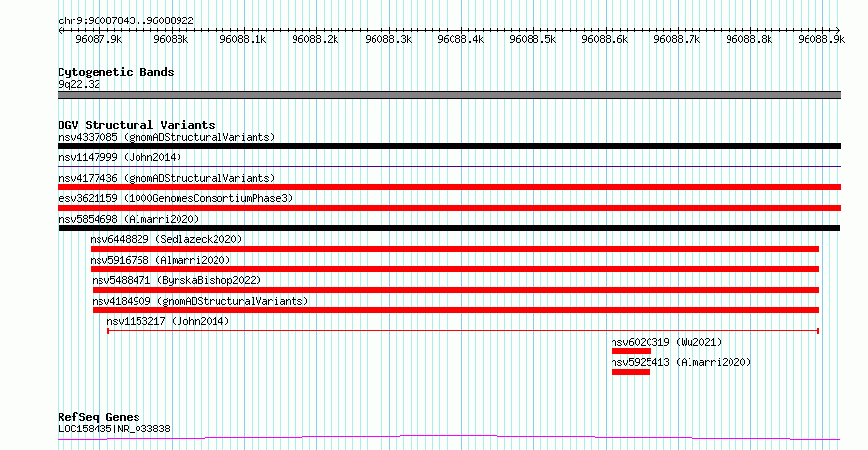Select the magenta LOC158435 gene line
This screenshot has width=868, height=450.
pos(449,438)
